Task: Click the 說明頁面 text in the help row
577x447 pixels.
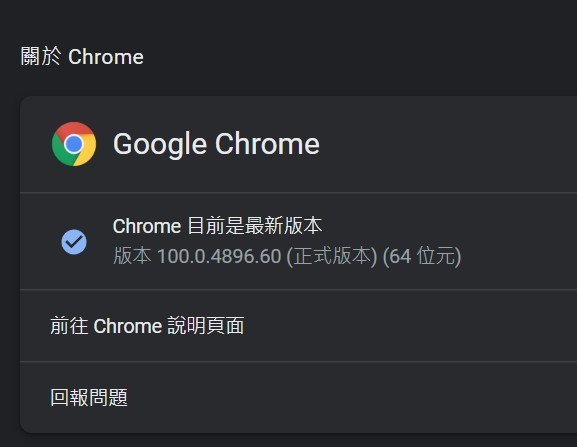Action: tap(206, 326)
